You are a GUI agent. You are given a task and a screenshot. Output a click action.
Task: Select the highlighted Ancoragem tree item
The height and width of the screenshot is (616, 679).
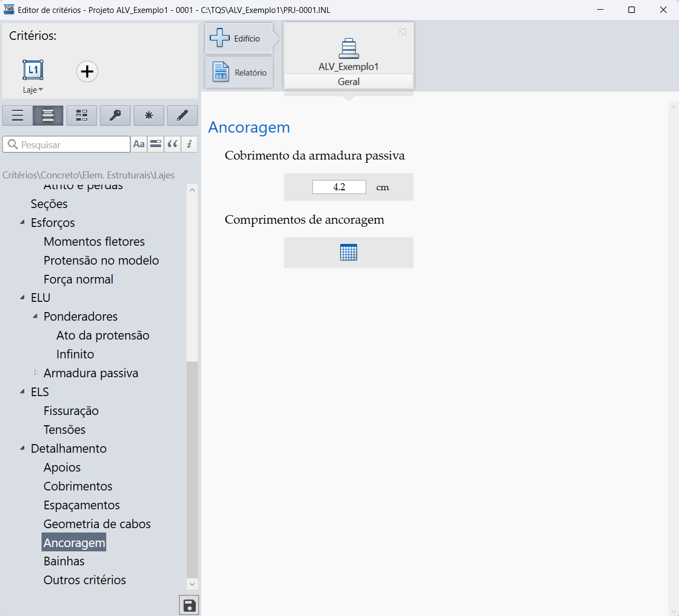point(74,543)
